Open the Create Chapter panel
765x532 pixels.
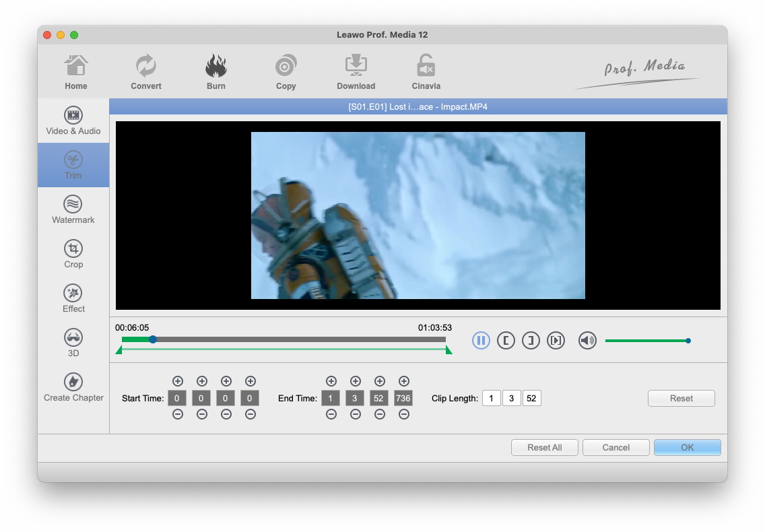tap(73, 387)
